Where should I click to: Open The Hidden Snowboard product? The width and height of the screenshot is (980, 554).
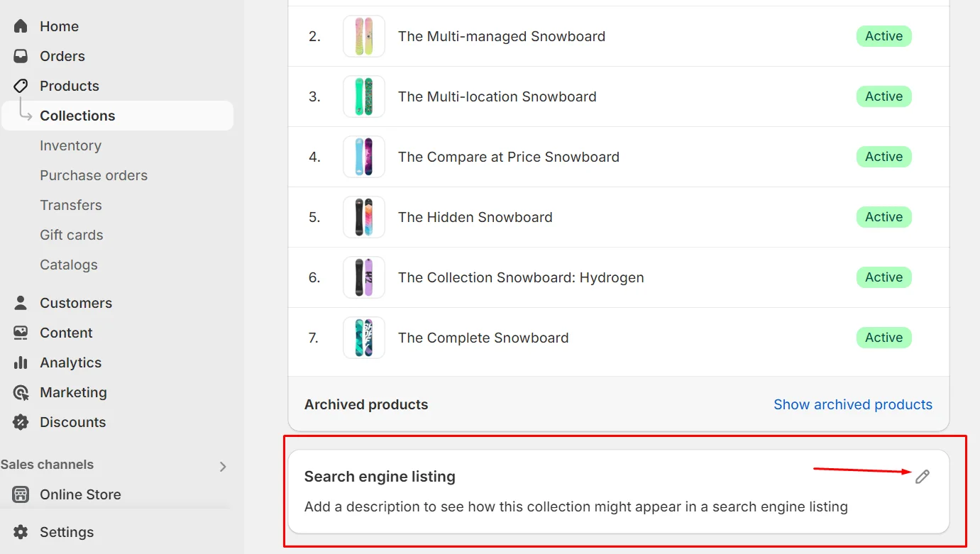point(475,217)
